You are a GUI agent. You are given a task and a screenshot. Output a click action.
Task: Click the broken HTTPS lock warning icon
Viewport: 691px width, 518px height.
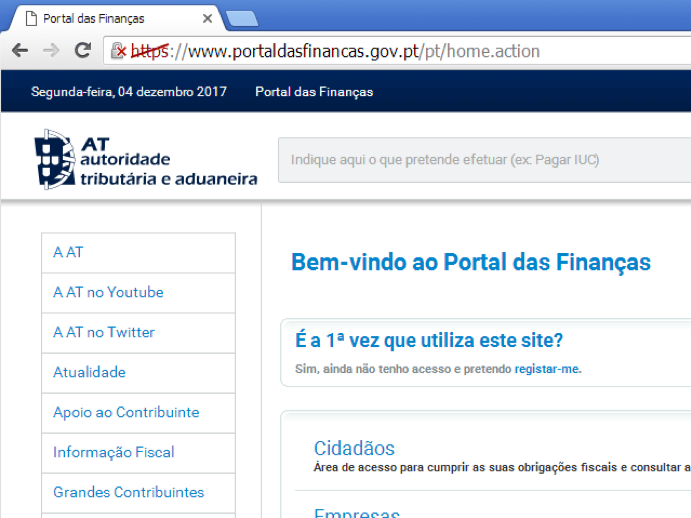pos(118,51)
